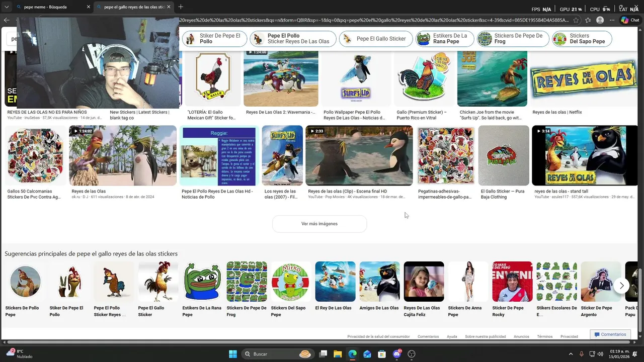Open the OBS Studio taskbar icon

click(x=412, y=354)
